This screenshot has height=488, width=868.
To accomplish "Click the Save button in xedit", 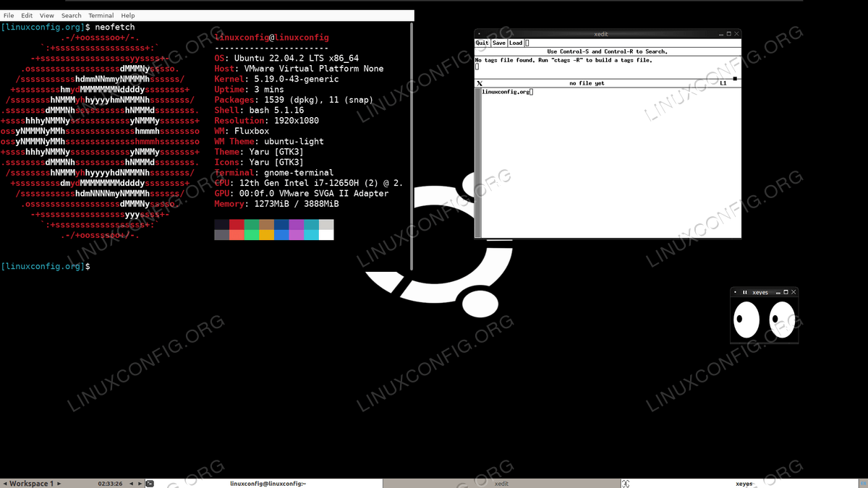I will click(x=499, y=43).
